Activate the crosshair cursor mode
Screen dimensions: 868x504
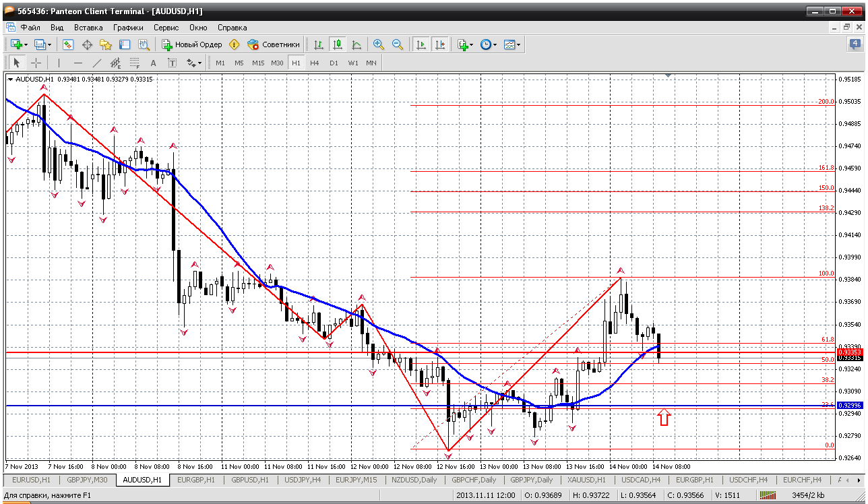36,63
